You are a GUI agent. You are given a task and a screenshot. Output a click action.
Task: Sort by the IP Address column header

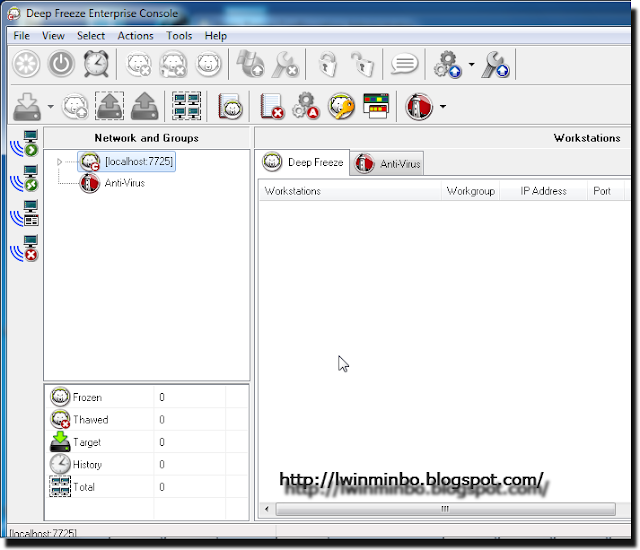coord(544,191)
